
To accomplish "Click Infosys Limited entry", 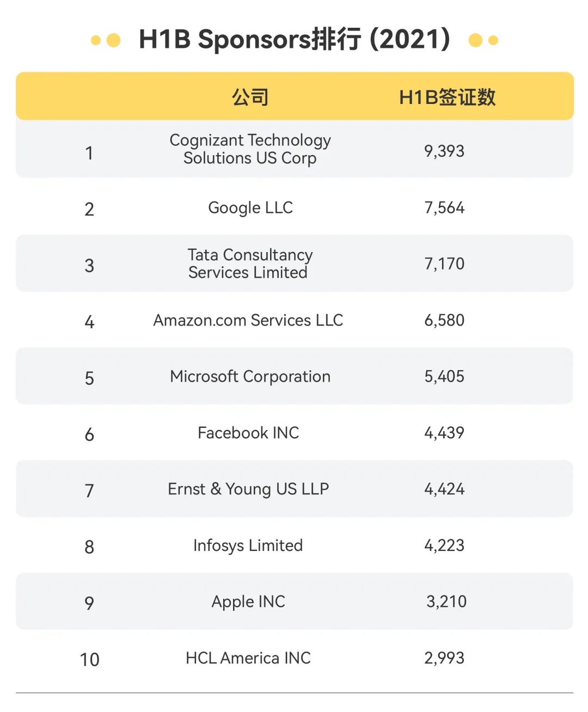I will (x=248, y=545).
